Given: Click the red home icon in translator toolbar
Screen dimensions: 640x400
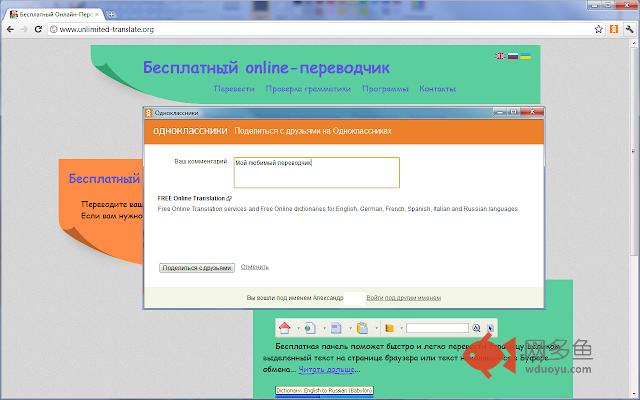Looking at the screenshot, I should [x=284, y=328].
